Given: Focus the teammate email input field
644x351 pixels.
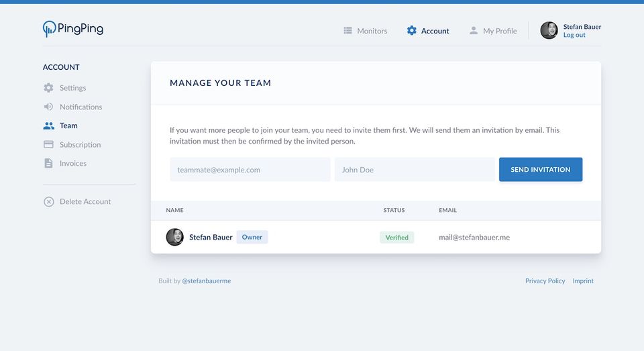Looking at the screenshot, I should tap(250, 169).
